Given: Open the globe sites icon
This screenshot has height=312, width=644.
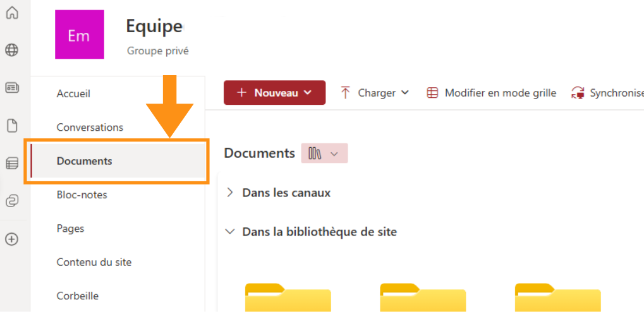Looking at the screenshot, I should tap(12, 50).
